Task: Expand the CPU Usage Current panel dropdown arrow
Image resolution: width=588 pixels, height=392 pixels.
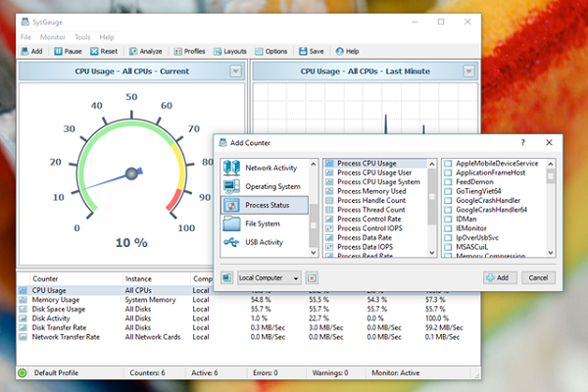Action: coord(235,71)
